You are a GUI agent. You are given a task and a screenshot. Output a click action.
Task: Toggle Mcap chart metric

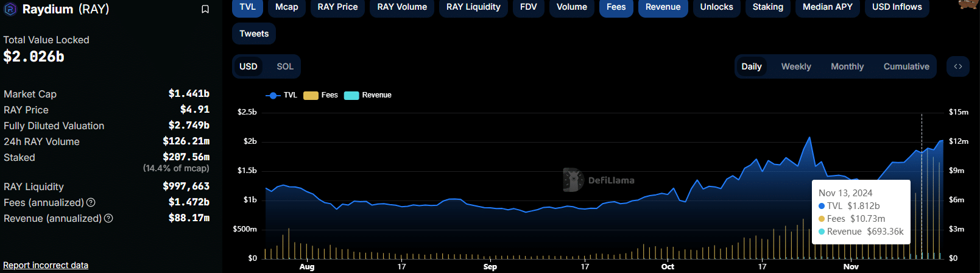pyautogui.click(x=287, y=7)
